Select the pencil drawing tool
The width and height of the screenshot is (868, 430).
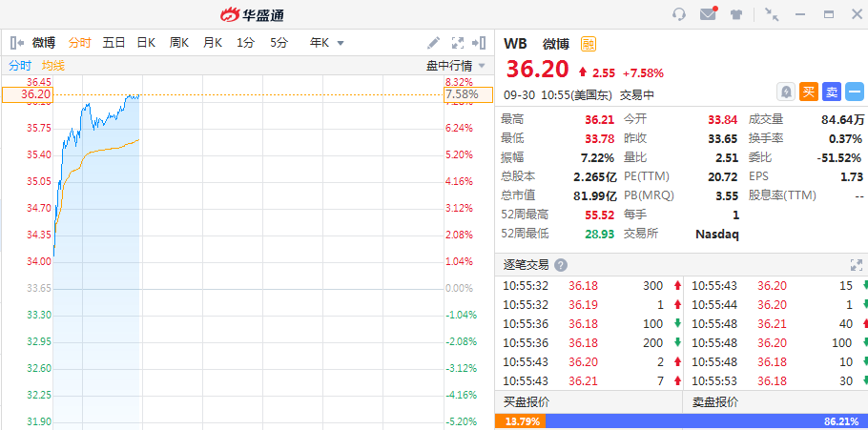(x=434, y=43)
